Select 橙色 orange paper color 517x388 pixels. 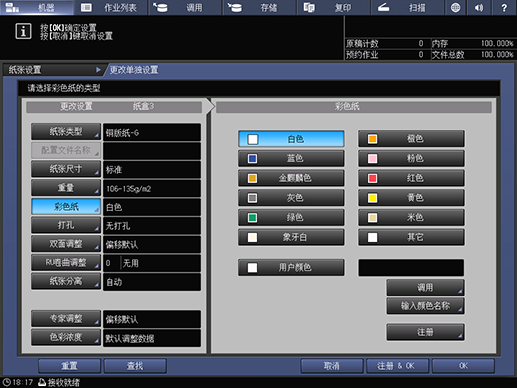(411, 139)
